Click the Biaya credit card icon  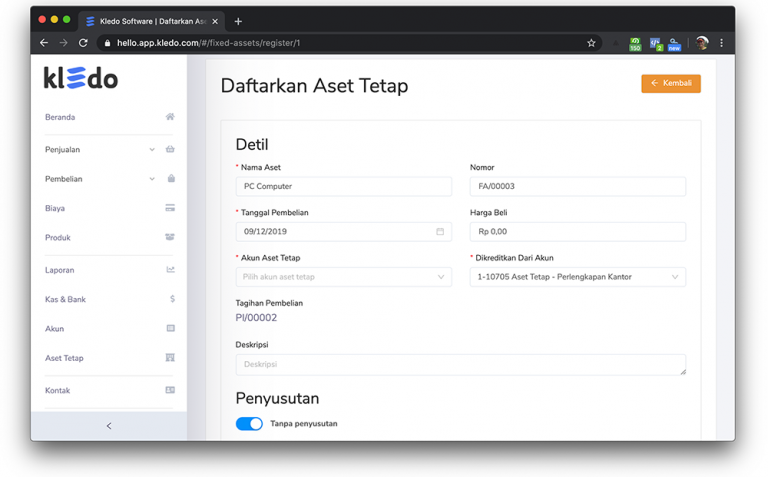[x=170, y=208]
